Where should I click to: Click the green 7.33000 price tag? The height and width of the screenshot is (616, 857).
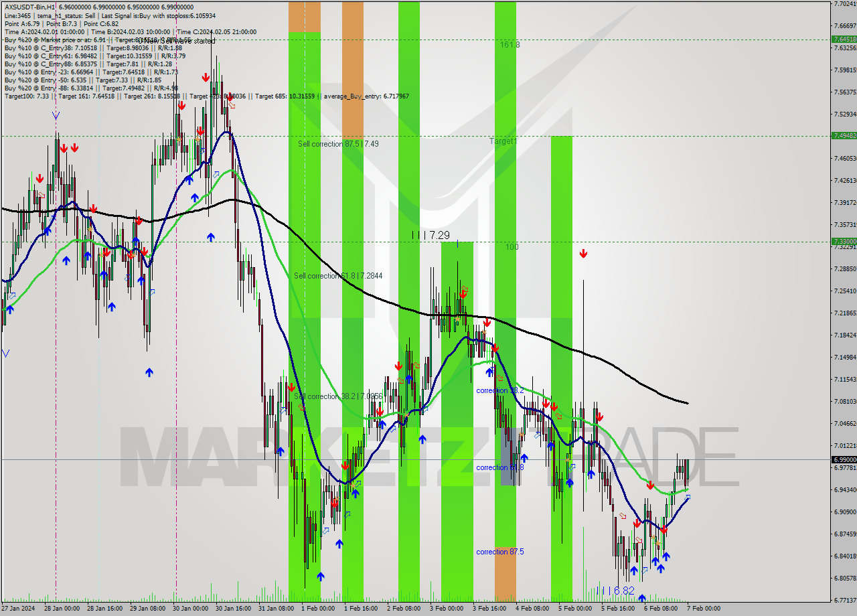pos(844,241)
